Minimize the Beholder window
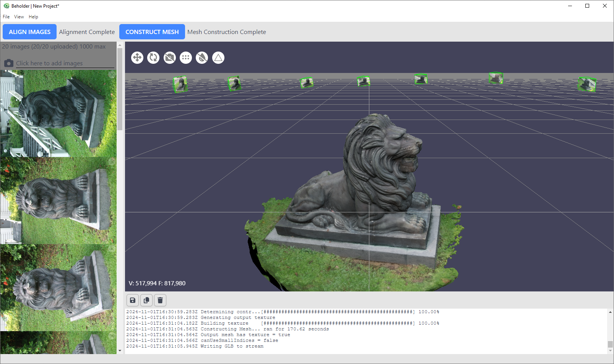The height and width of the screenshot is (364, 614). (570, 6)
